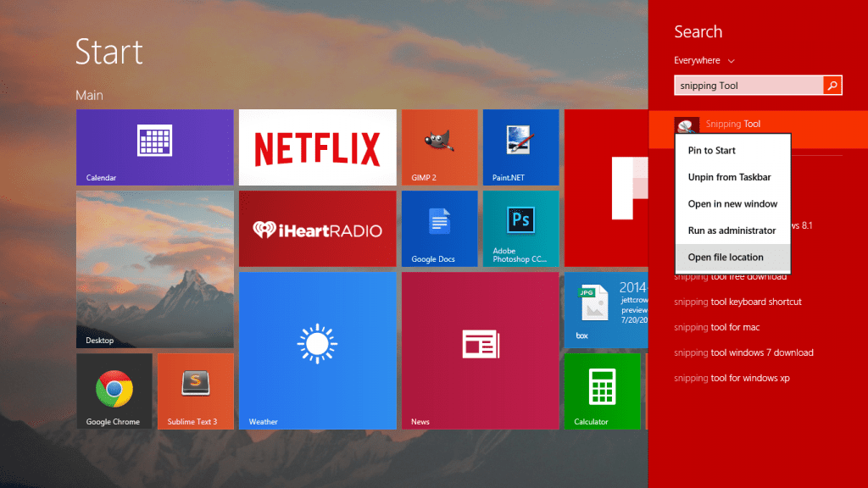
Task: Open Sublime Text 3
Action: [195, 391]
